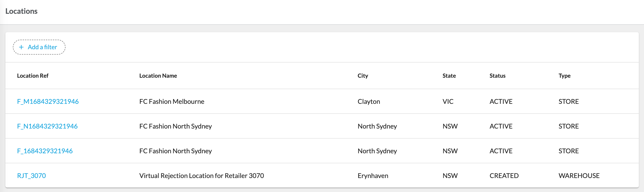Open location F_N1684329321946

(47, 126)
